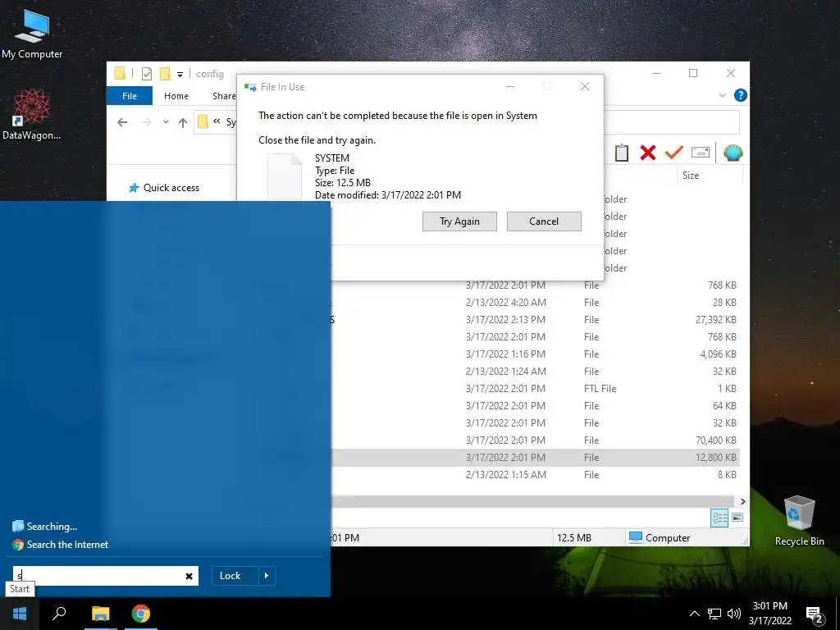Expand the recent locations dropdown

(166, 122)
